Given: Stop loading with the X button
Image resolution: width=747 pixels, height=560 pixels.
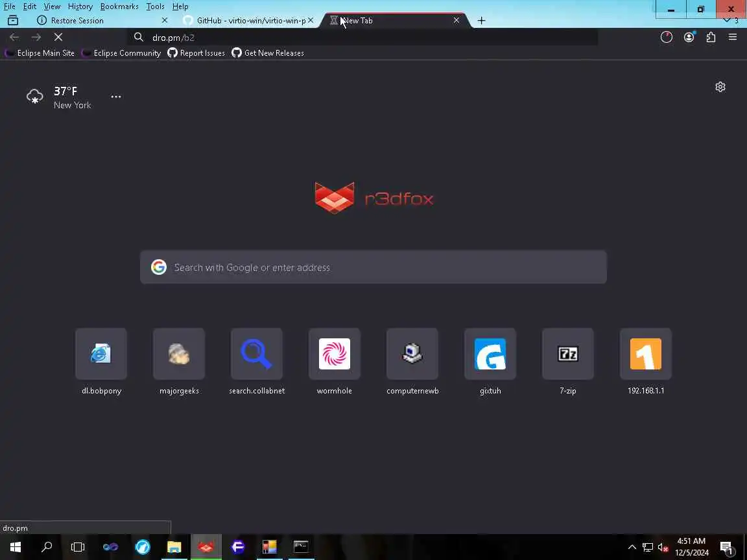Looking at the screenshot, I should pos(58,37).
